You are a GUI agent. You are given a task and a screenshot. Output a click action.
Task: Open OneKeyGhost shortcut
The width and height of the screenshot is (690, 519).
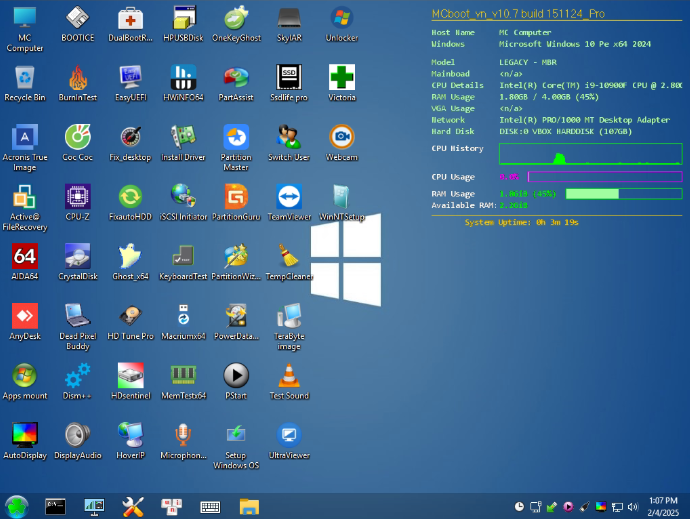pos(236,24)
